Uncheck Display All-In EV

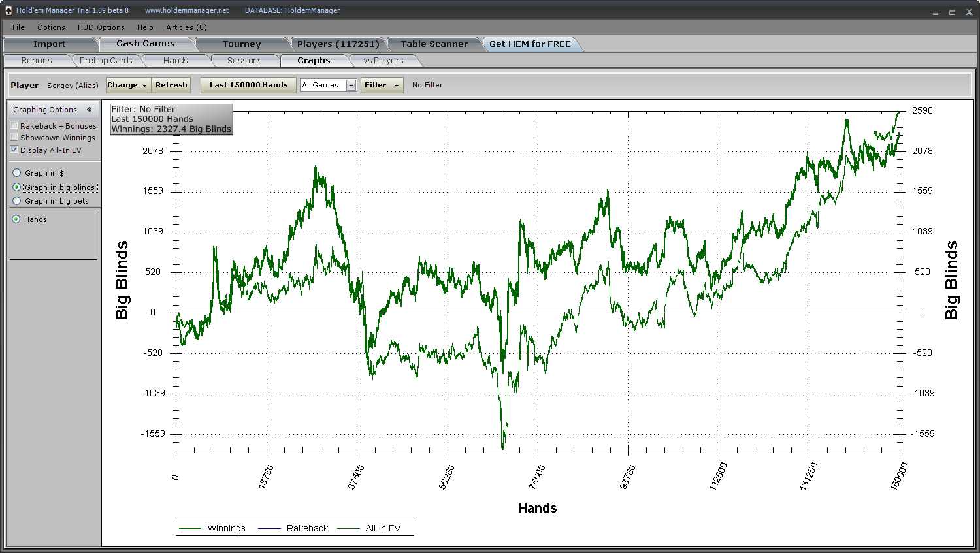[x=14, y=150]
